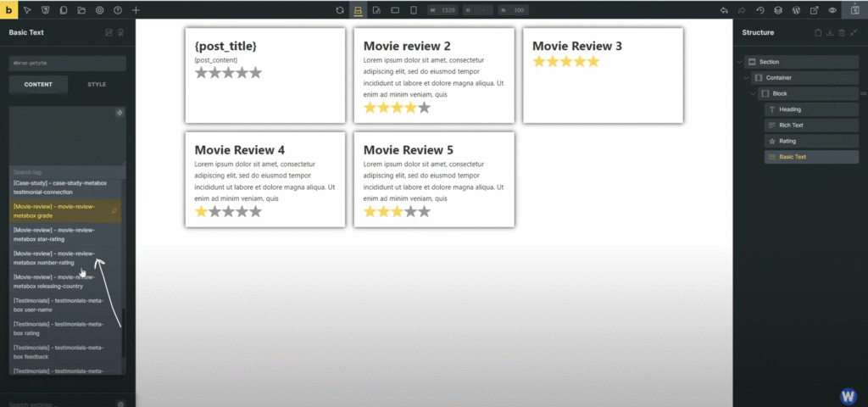Open the revisions history icon
The width and height of the screenshot is (868, 407).
pyautogui.click(x=759, y=10)
